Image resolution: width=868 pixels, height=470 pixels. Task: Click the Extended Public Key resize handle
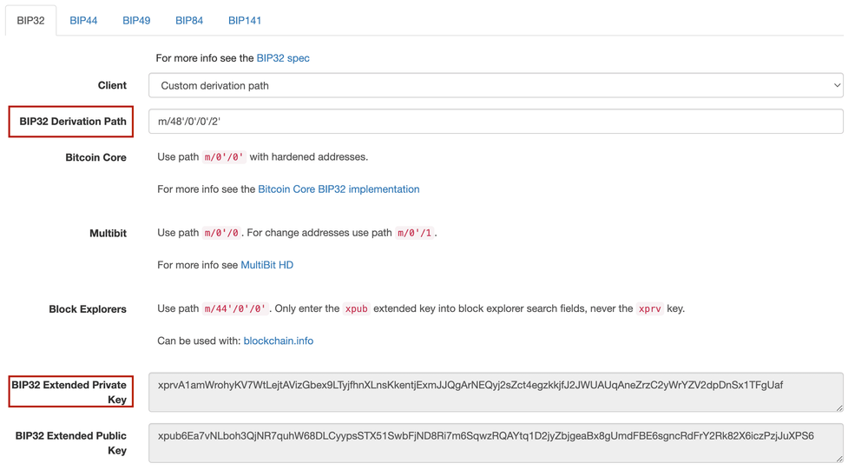pos(839,459)
